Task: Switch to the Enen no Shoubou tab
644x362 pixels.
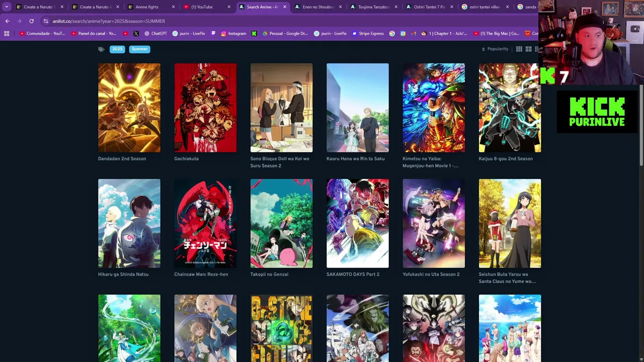Action: 318,7
